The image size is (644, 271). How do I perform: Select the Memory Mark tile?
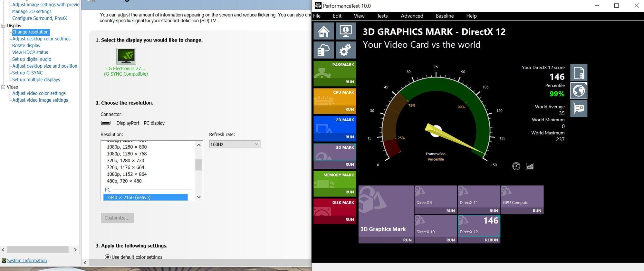[x=335, y=184]
